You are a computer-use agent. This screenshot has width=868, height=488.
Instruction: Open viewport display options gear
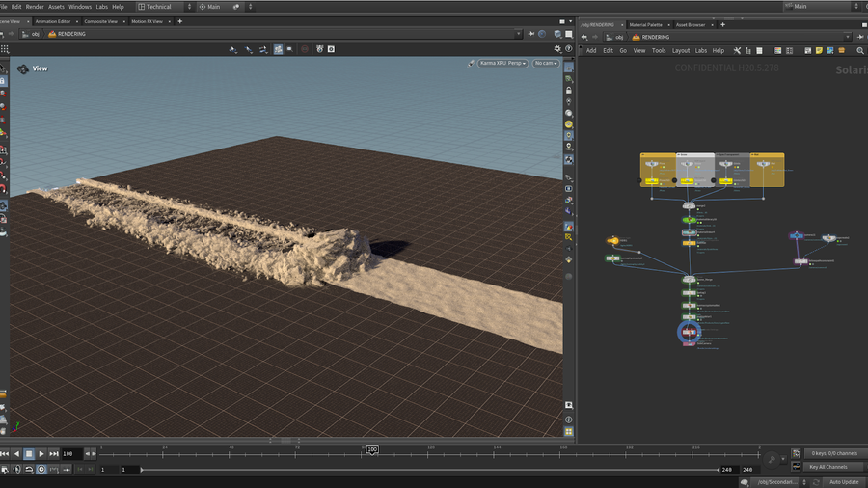pyautogui.click(x=557, y=49)
